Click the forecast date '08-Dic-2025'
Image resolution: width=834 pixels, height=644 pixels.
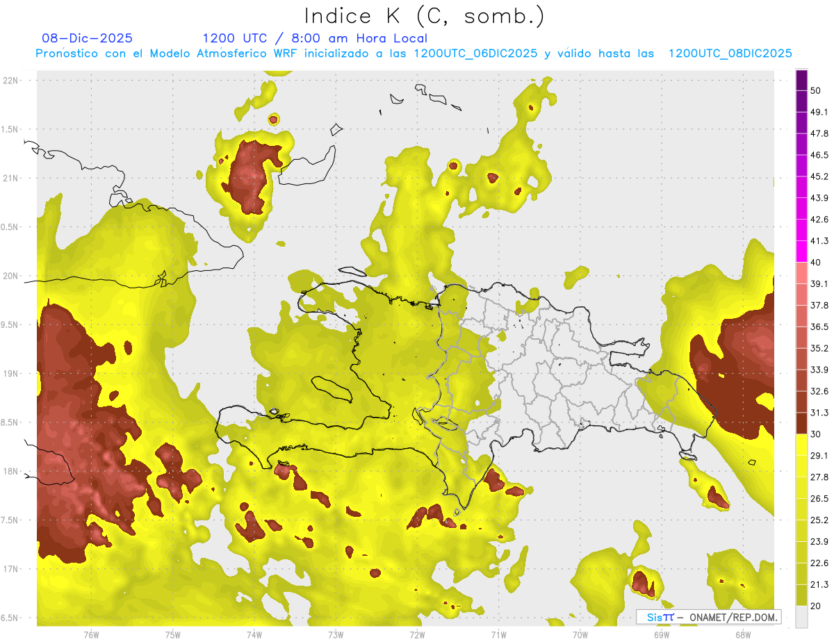[x=88, y=38]
